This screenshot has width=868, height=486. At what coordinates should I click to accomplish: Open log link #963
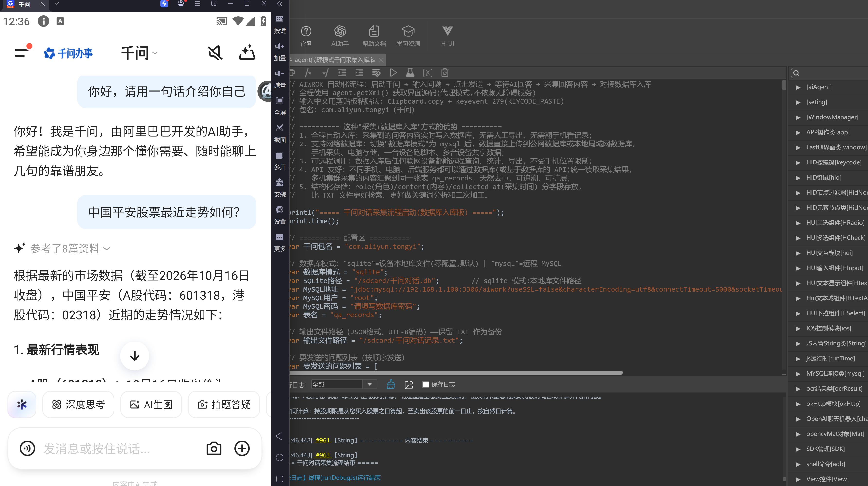tap(323, 455)
